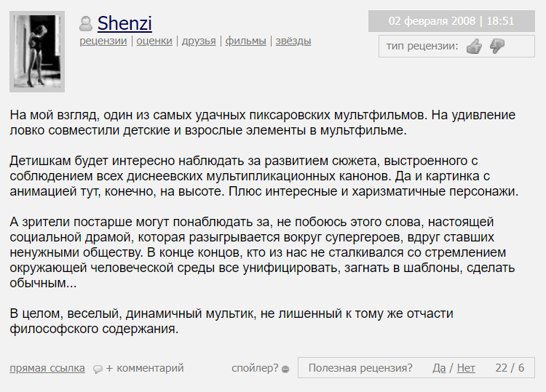Click the comment speech bubble icon
Viewport: 546px width, 392px height.
98,369
